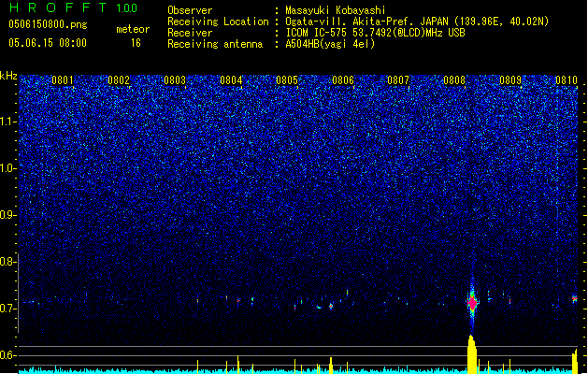Click the 0.7 kHz axis label

(x=8, y=309)
